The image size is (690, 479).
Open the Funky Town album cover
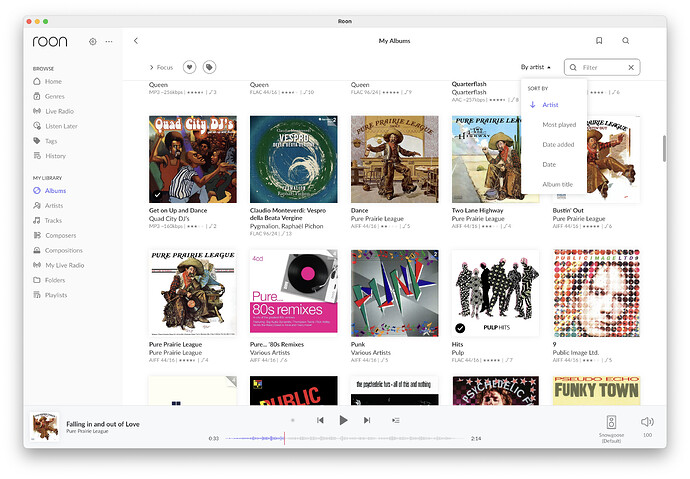(596, 391)
